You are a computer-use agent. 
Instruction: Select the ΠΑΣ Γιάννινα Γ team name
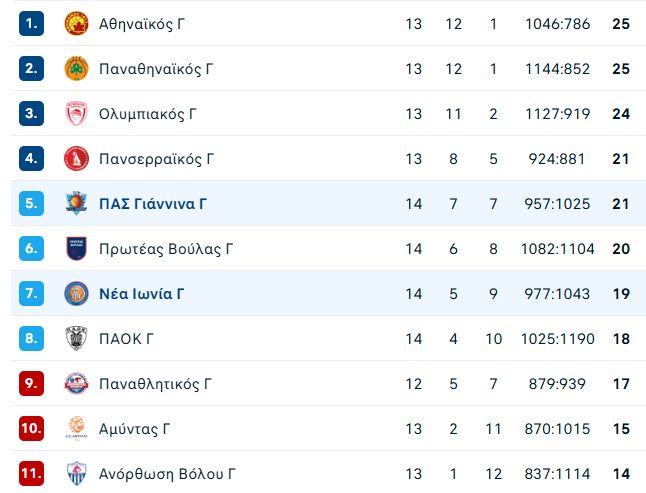coord(153,204)
